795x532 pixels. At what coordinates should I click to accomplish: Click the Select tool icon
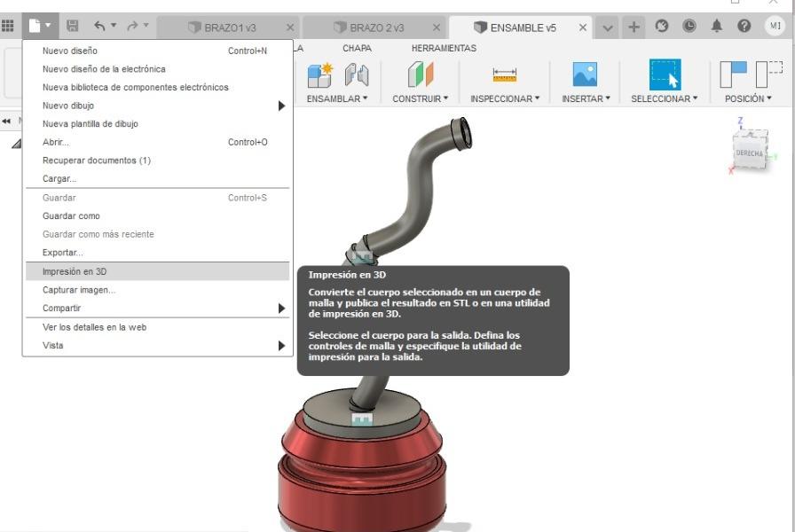665,74
